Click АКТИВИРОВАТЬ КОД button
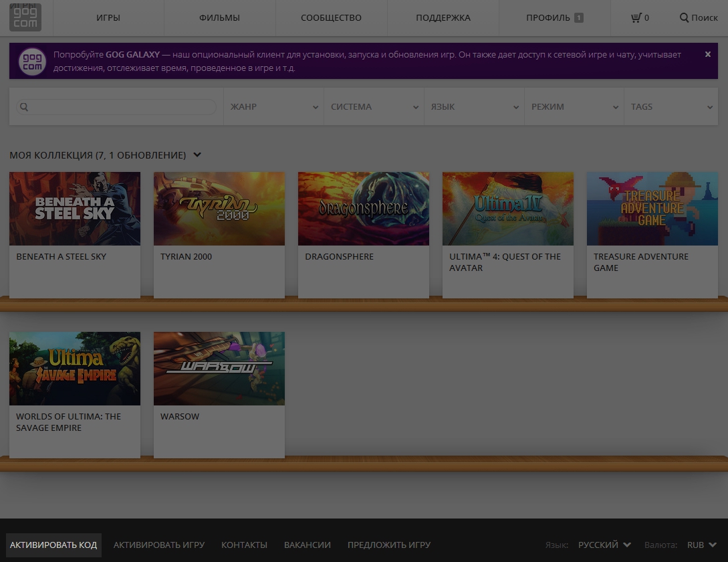The height and width of the screenshot is (562, 728). 53,545
